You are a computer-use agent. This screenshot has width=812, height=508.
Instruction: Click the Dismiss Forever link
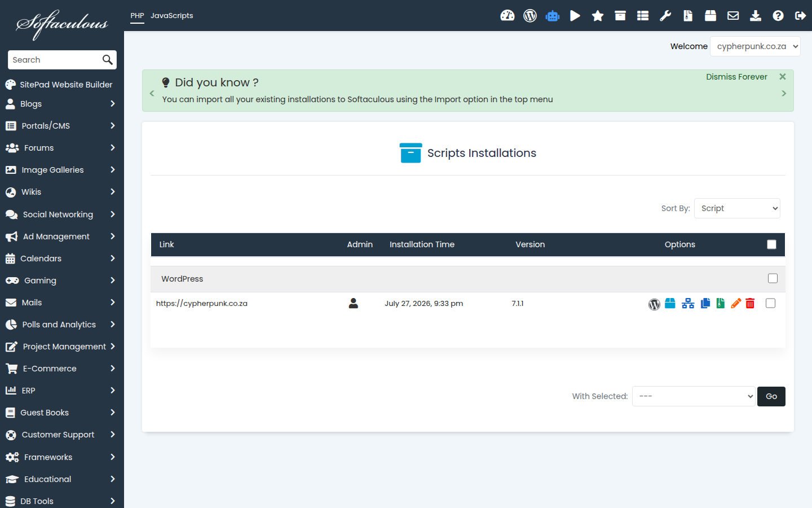pos(736,77)
